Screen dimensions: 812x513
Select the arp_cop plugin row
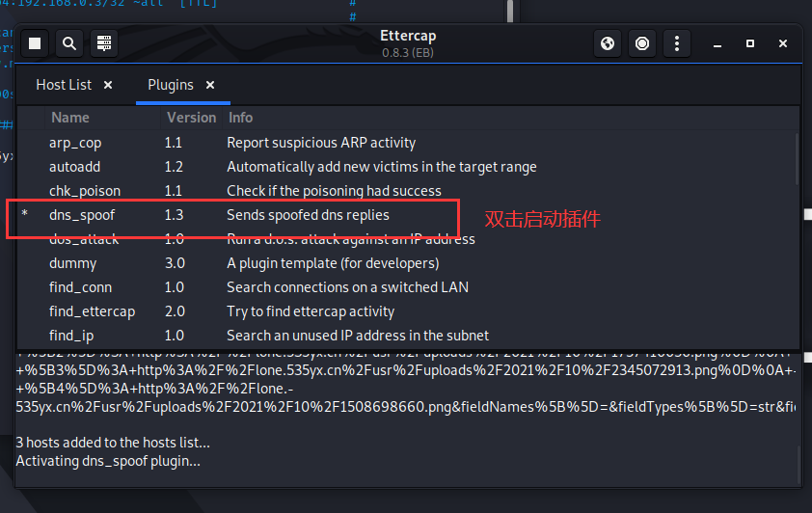pos(407,143)
